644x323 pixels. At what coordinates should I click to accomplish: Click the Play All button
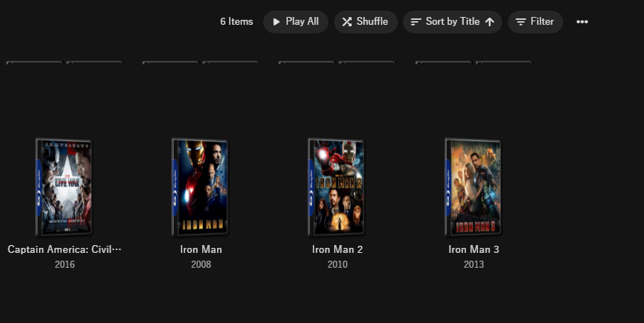pos(295,22)
